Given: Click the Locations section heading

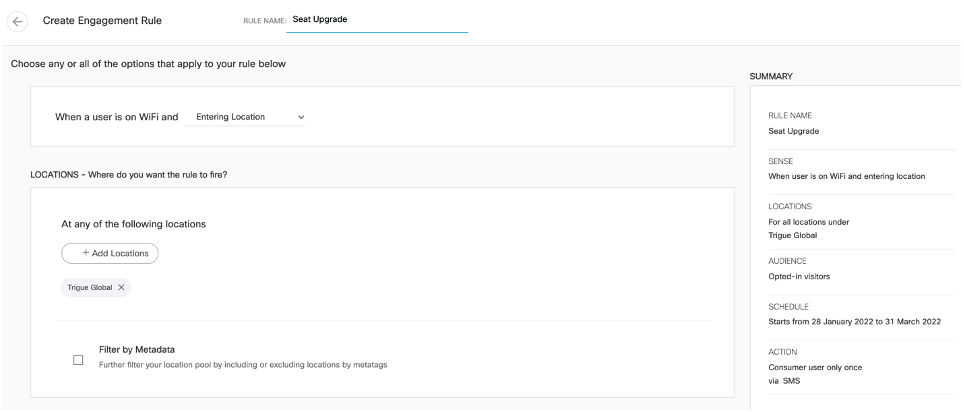Looking at the screenshot, I should (x=129, y=175).
